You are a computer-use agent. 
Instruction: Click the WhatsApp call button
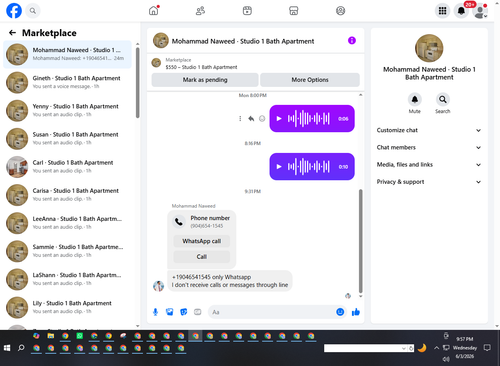click(202, 241)
